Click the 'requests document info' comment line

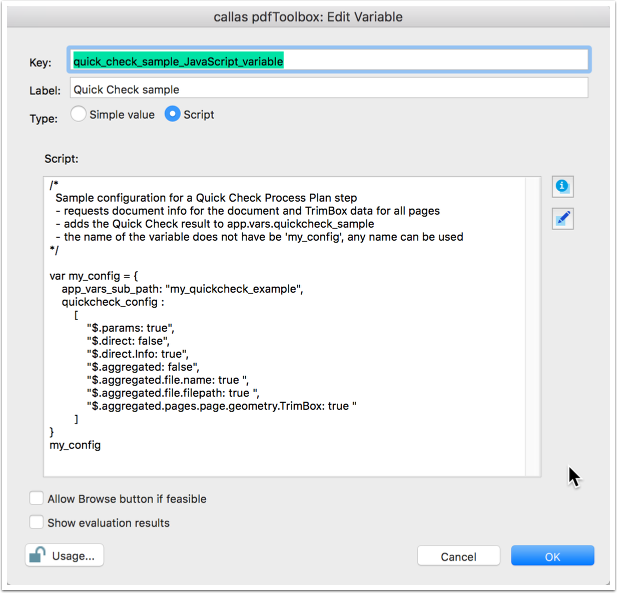pos(248,211)
